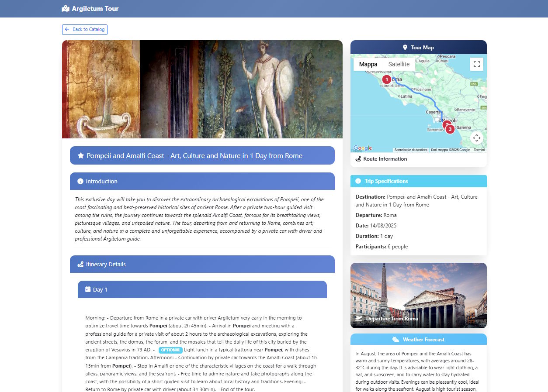The width and height of the screenshot is (548, 392).
Task: Click the star icon in tour title
Action: point(81,156)
